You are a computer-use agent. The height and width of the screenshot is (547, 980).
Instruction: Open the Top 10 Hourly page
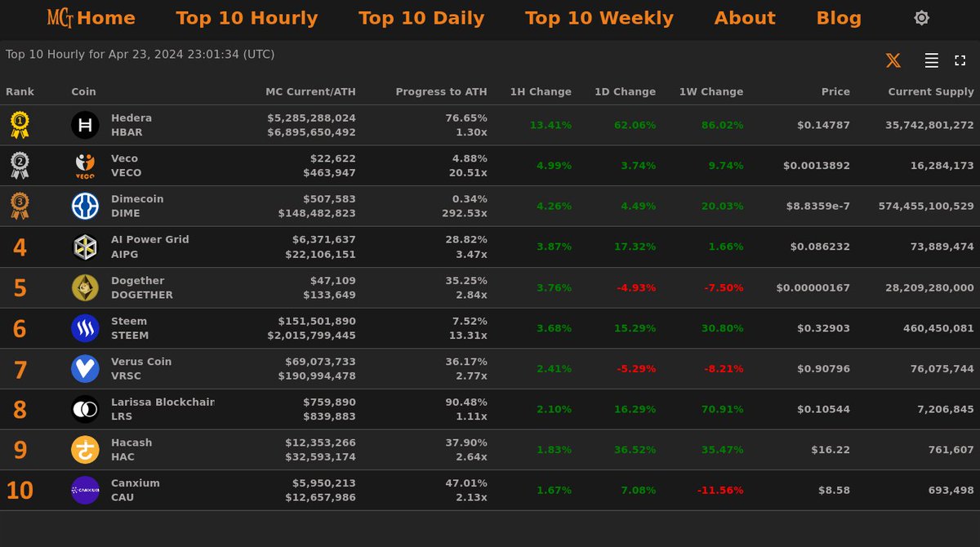click(x=247, y=18)
